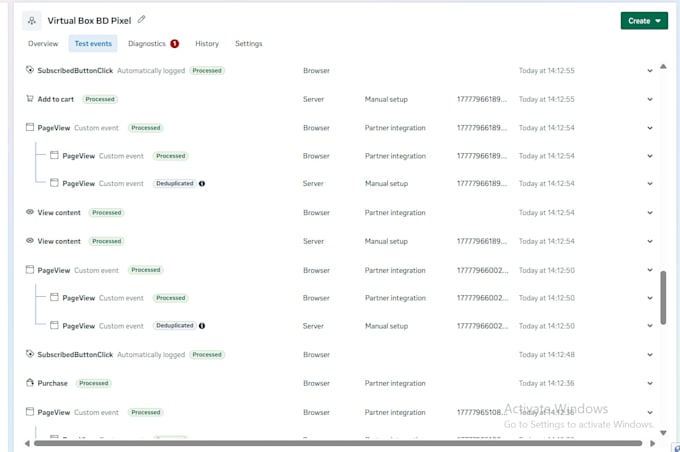Click the tag icon of SubscribedButtonClick at 14:12:48

[x=29, y=354]
